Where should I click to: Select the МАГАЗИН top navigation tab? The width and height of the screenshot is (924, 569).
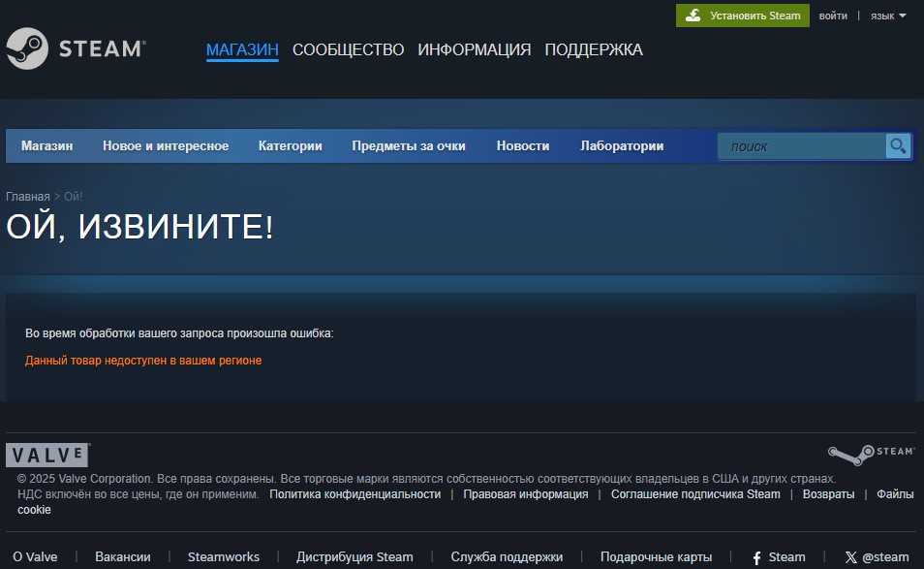coord(242,49)
